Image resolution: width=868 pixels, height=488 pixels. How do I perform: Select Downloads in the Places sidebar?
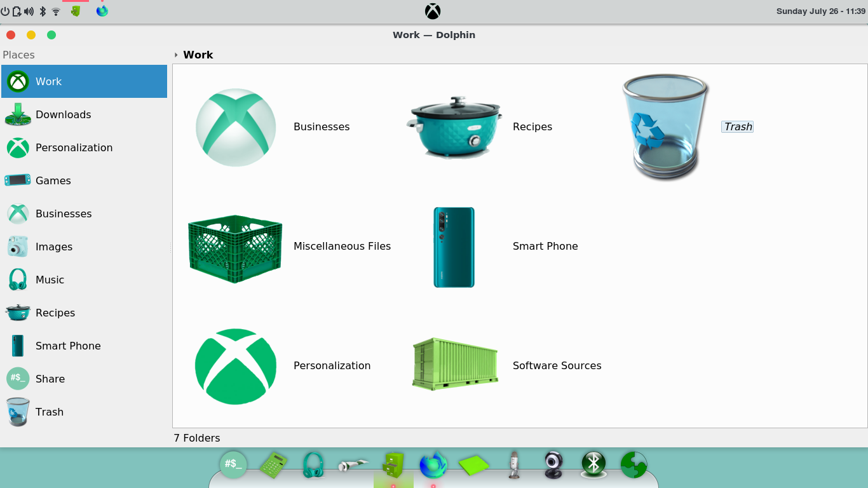63,114
